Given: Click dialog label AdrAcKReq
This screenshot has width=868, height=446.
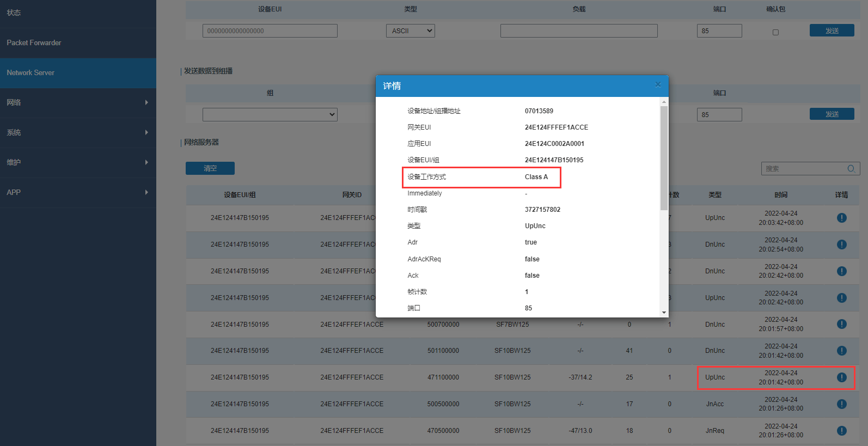Looking at the screenshot, I should [x=424, y=259].
